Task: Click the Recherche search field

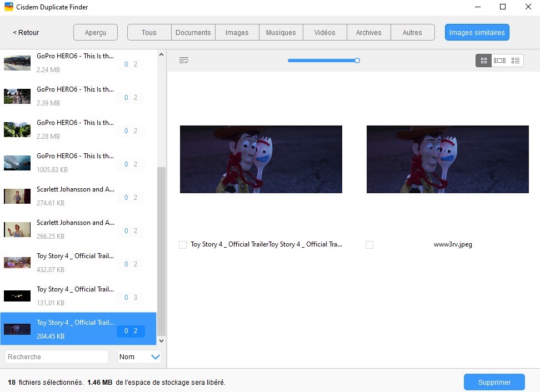Action: [57, 357]
